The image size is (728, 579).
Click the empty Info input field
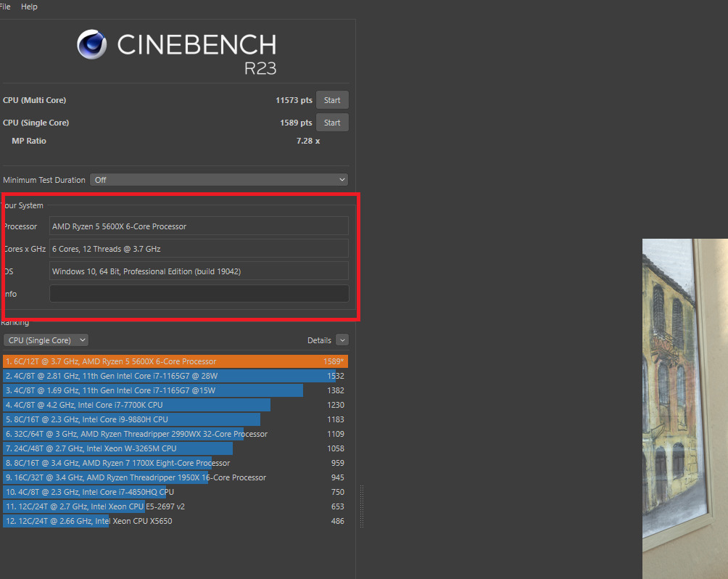199,294
